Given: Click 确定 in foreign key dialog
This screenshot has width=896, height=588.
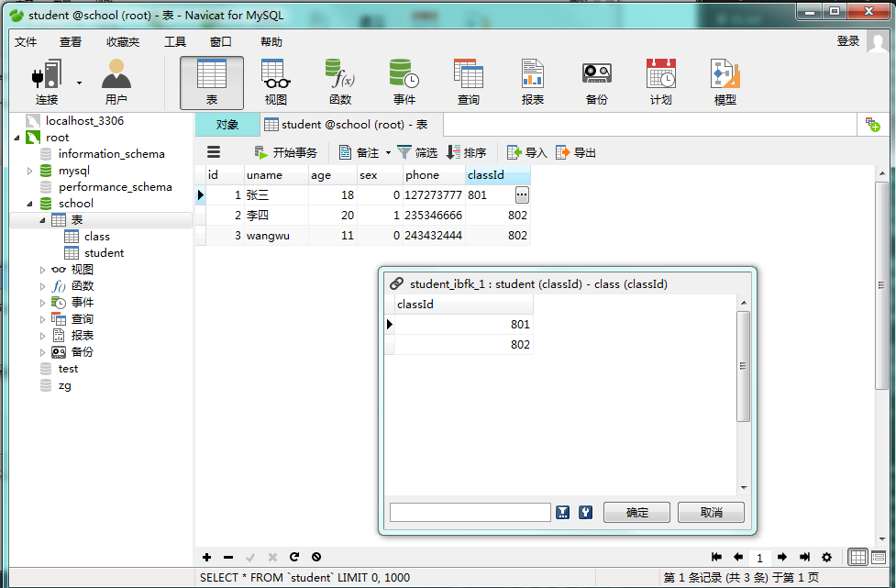Looking at the screenshot, I should pos(636,513).
